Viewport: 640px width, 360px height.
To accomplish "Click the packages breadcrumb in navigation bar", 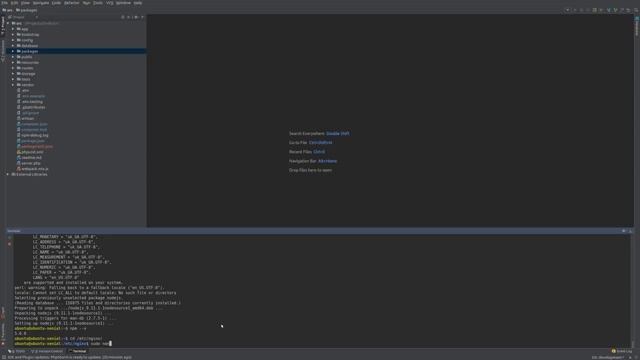I will (27, 10).
